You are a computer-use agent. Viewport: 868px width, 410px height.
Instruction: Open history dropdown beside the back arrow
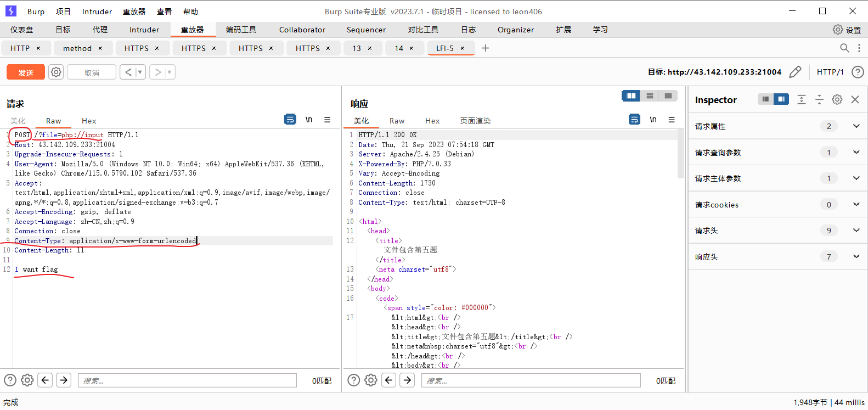(140, 72)
